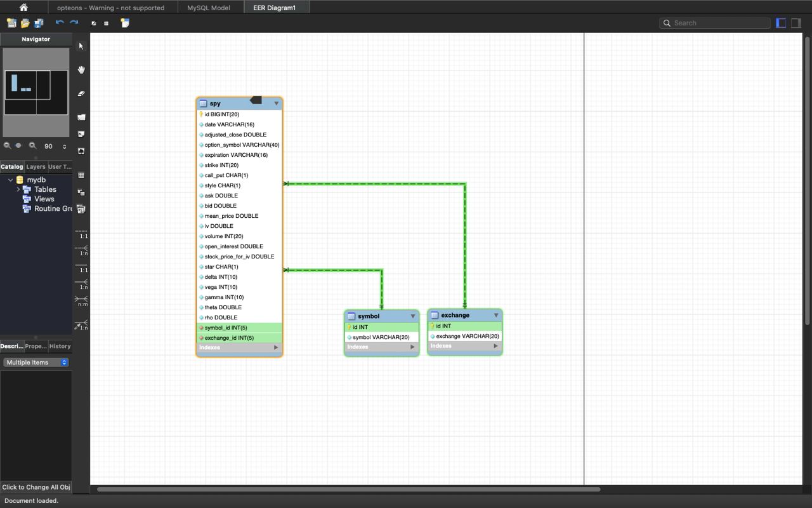Change zoom level with the 90 stepper

coord(64,146)
